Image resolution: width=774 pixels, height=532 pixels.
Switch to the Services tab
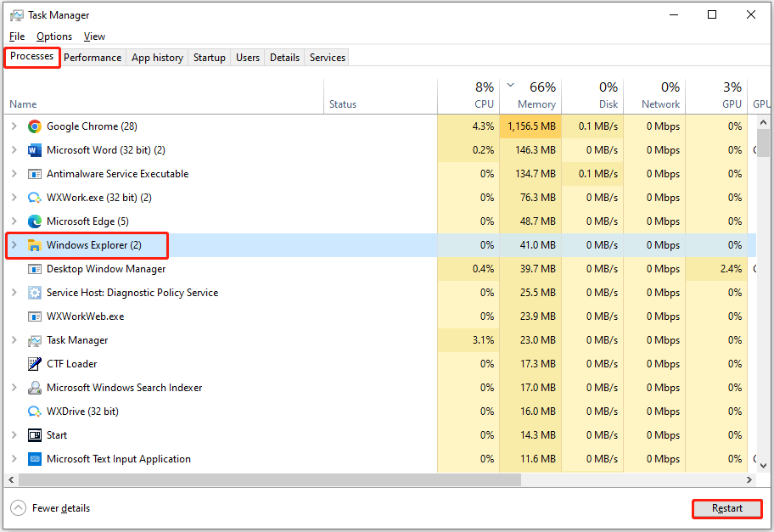[328, 58]
